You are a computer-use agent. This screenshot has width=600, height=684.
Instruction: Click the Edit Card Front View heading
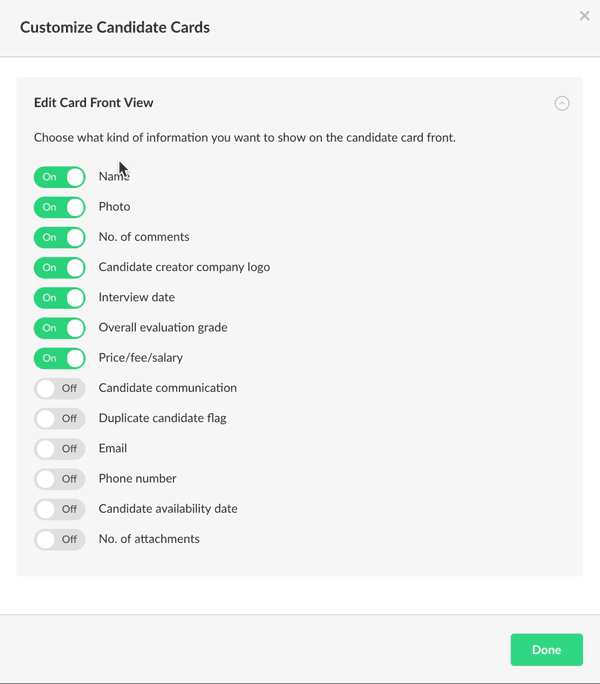coord(94,103)
